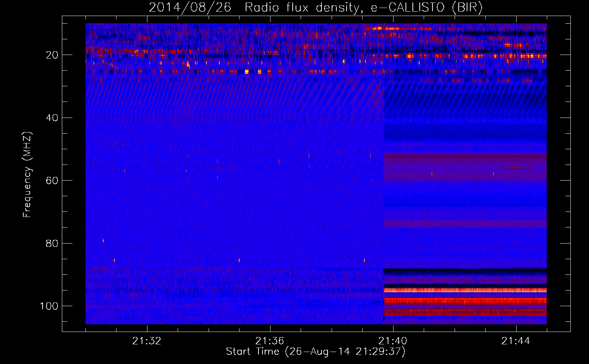Click the 'Frequency (MHZ)' axis label

(27, 175)
